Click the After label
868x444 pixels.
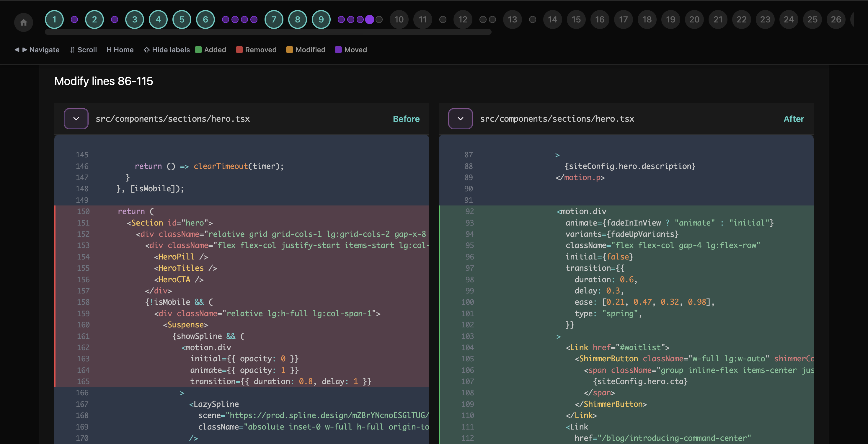click(794, 119)
